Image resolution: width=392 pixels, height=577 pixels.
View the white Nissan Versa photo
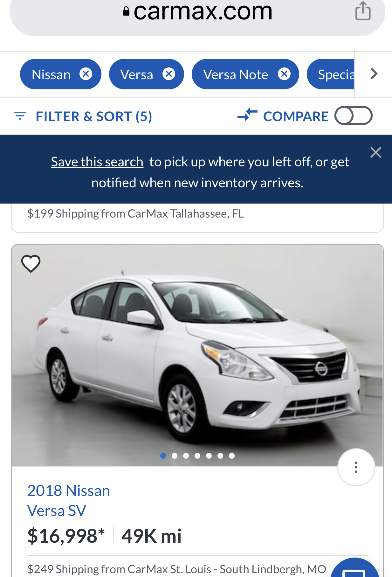[x=197, y=355]
